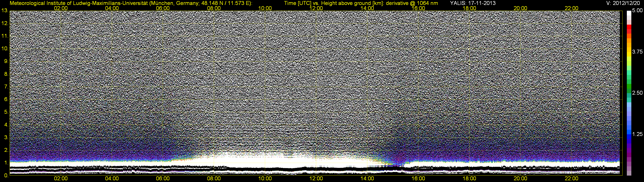Click the 'YALIS: 17-11-2013' date label

473,3
